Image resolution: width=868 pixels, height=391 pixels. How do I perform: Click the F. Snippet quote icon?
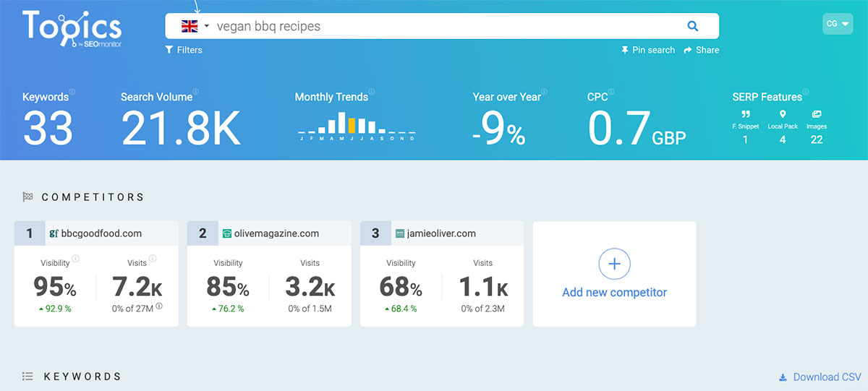tap(745, 114)
